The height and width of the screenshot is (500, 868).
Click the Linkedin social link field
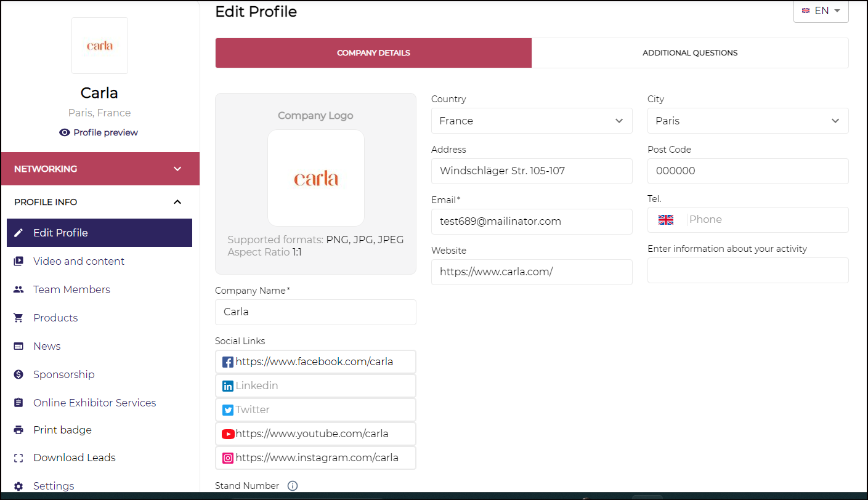point(315,386)
